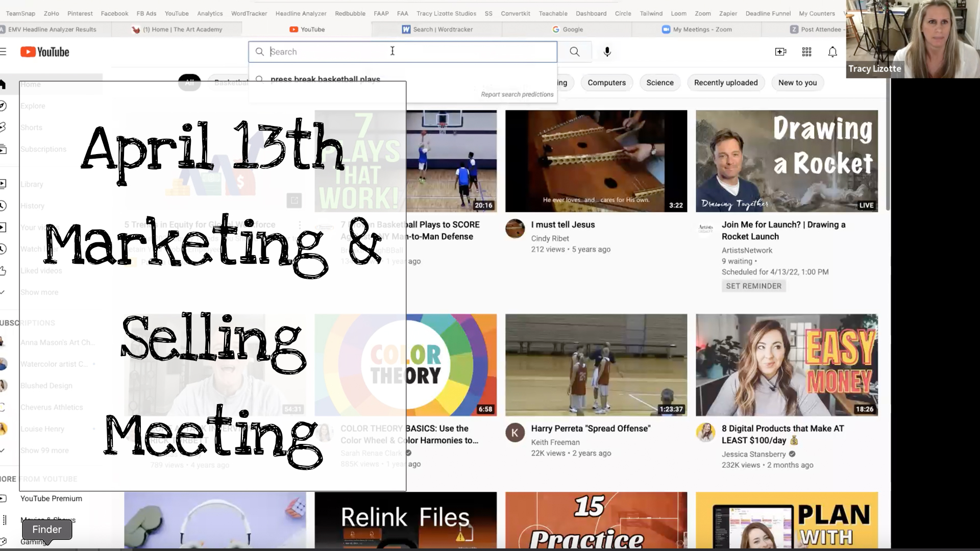
Task: Select the Computers filter chip
Action: click(x=606, y=83)
